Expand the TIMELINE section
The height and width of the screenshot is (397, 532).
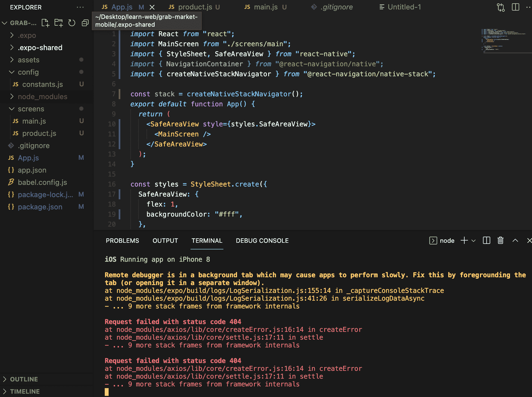point(25,391)
